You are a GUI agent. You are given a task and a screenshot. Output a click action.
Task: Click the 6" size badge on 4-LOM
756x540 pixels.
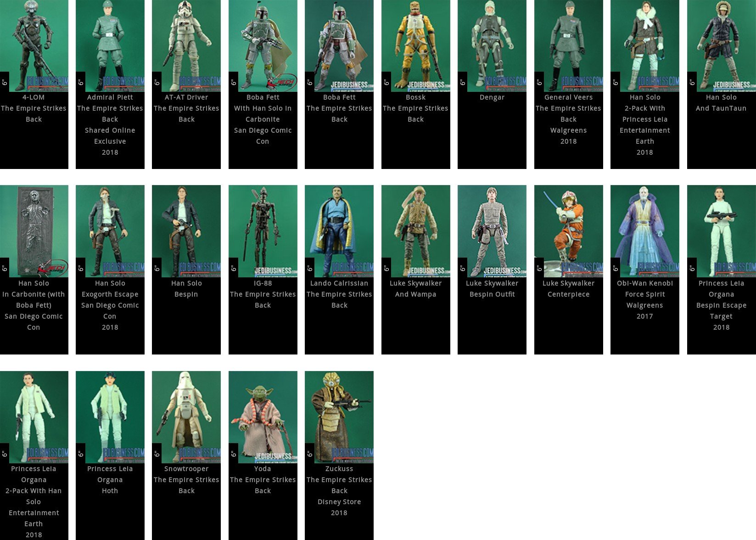[x=5, y=82]
